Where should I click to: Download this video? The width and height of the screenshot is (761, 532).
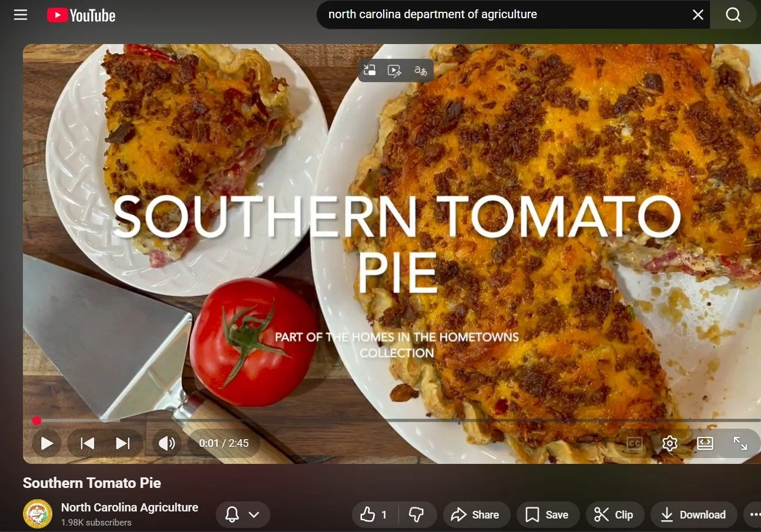click(693, 514)
